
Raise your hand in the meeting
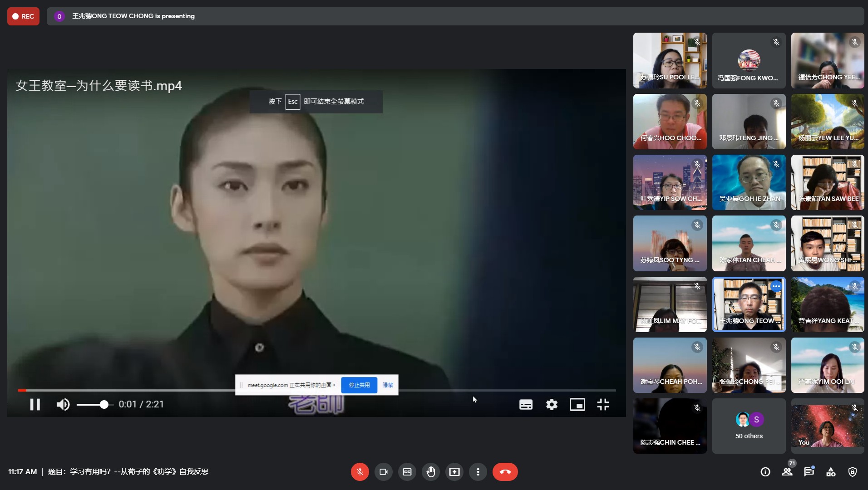431,472
